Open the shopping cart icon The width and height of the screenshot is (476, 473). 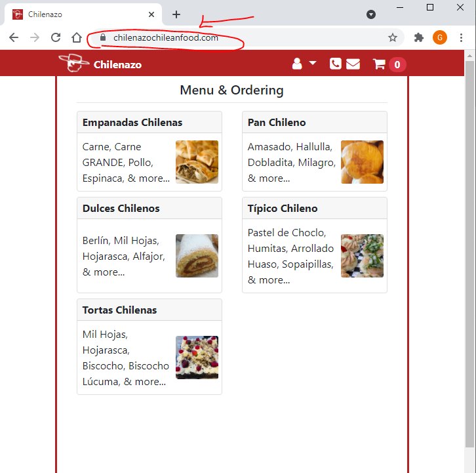[379, 64]
